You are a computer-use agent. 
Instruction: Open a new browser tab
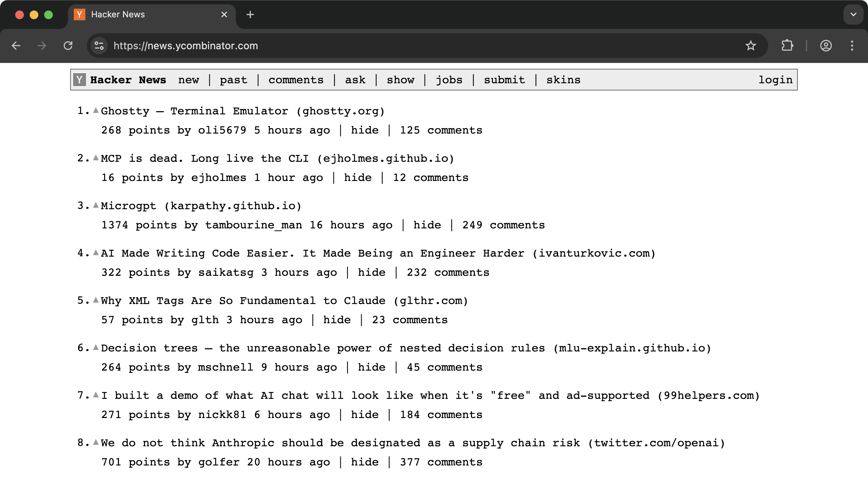point(250,14)
